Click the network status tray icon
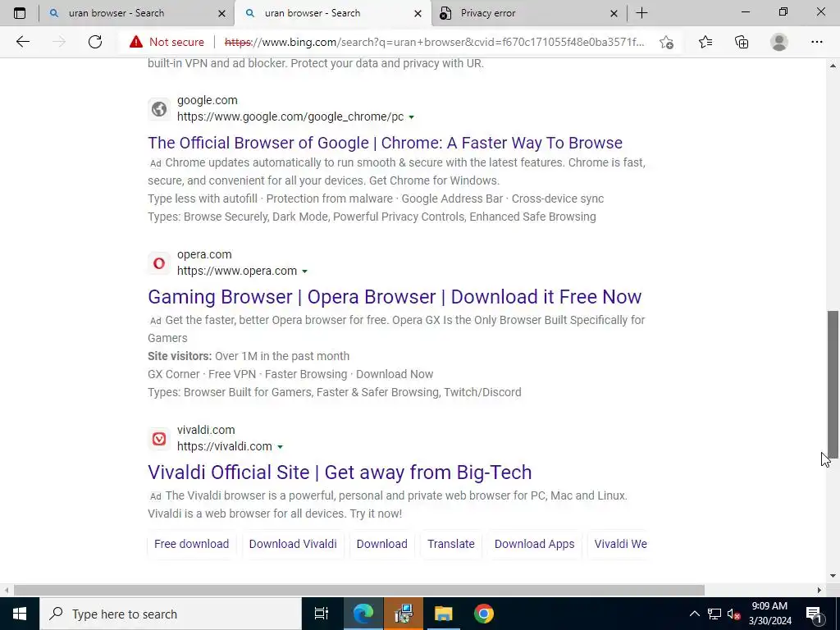The image size is (840, 630). [x=714, y=614]
